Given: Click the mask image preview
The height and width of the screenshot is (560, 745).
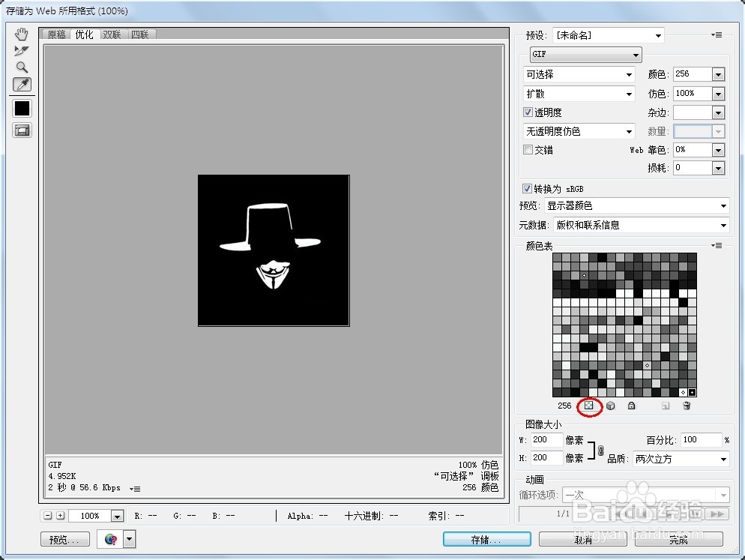Looking at the screenshot, I should point(274,250).
